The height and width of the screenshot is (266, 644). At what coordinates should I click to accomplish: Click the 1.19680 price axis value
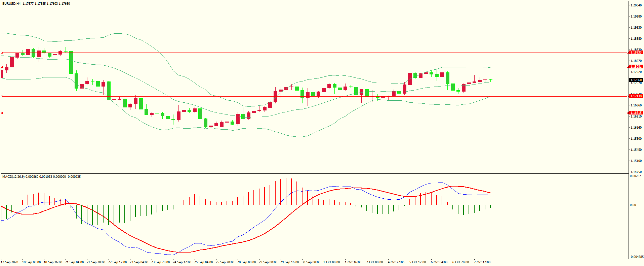point(637,16)
